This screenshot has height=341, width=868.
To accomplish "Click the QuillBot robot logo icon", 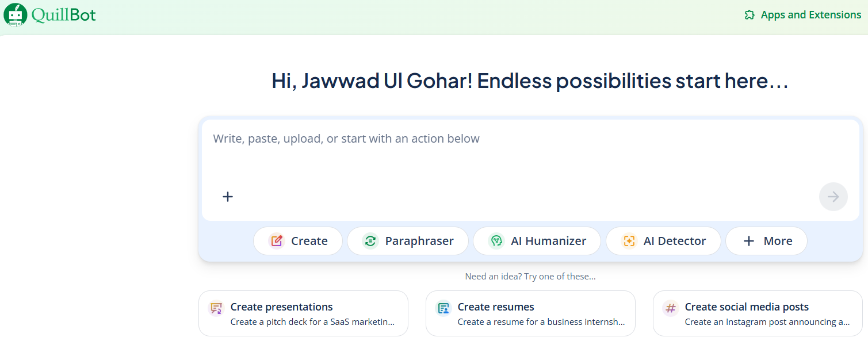I will point(16,15).
